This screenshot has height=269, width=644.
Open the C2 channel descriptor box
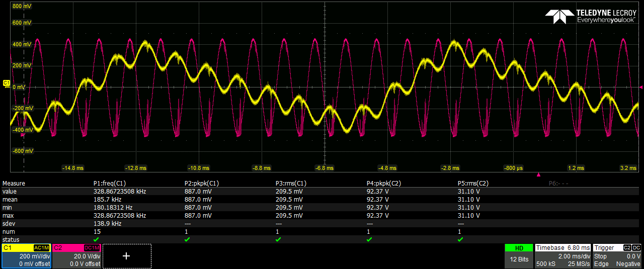pos(76,256)
